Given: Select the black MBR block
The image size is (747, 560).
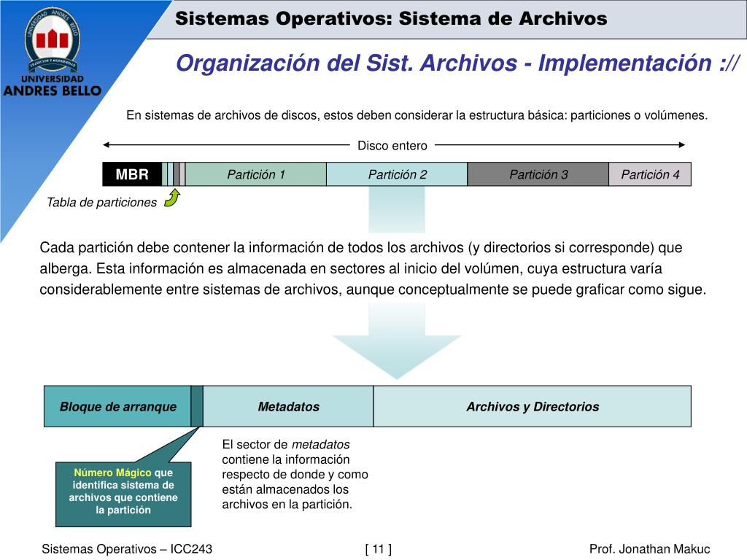Looking at the screenshot, I should pos(132,174).
